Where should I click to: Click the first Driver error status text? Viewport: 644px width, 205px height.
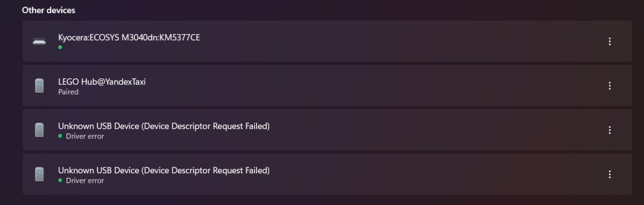(85, 136)
